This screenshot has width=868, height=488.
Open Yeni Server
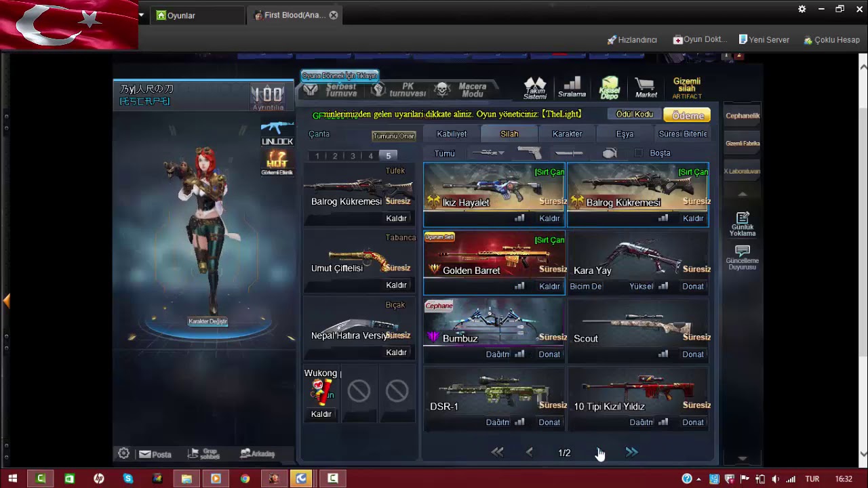click(x=764, y=40)
